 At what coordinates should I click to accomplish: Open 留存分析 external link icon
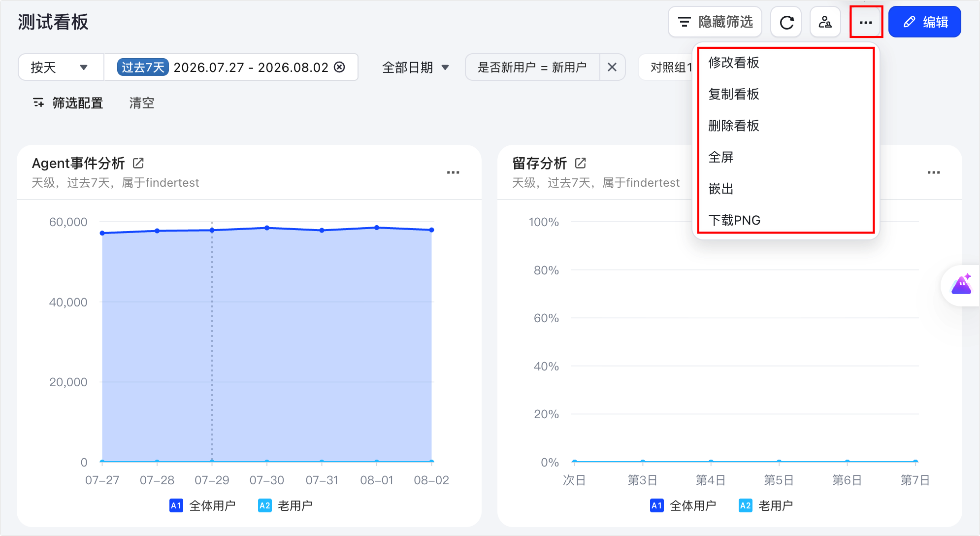tap(581, 163)
